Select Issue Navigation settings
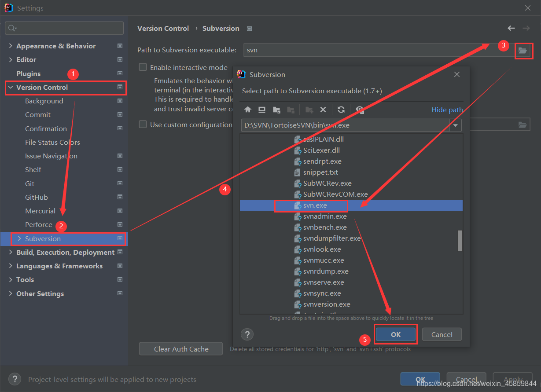The image size is (541, 392). click(x=51, y=156)
